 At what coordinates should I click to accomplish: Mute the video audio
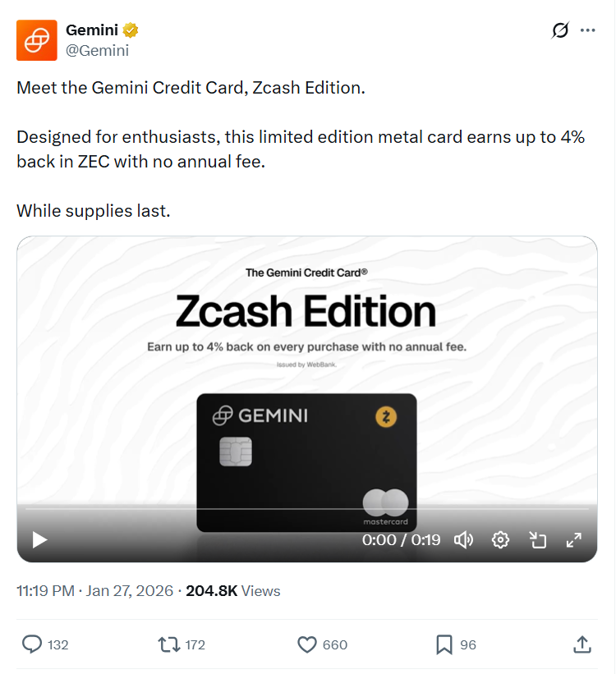463,540
